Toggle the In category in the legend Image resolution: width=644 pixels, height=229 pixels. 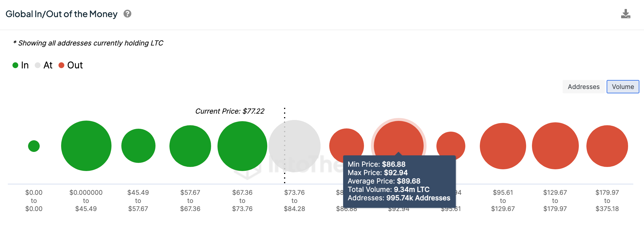[x=15, y=65]
